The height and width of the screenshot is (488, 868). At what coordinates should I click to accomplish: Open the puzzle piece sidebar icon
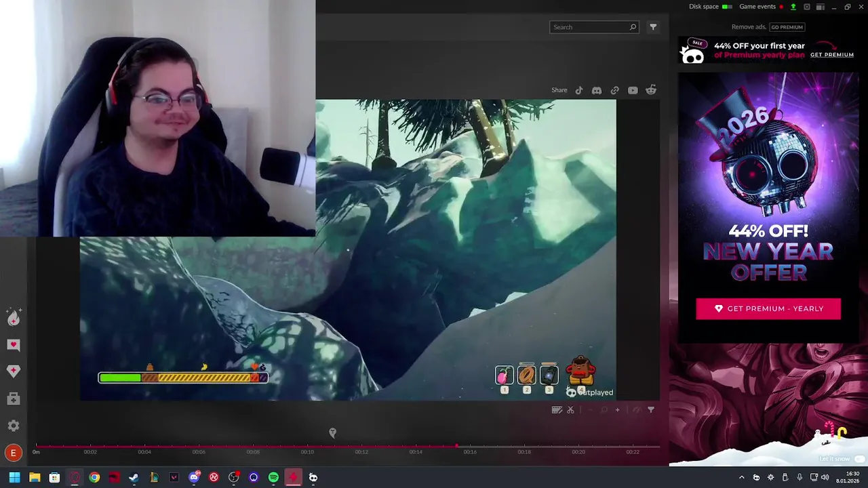(x=13, y=399)
